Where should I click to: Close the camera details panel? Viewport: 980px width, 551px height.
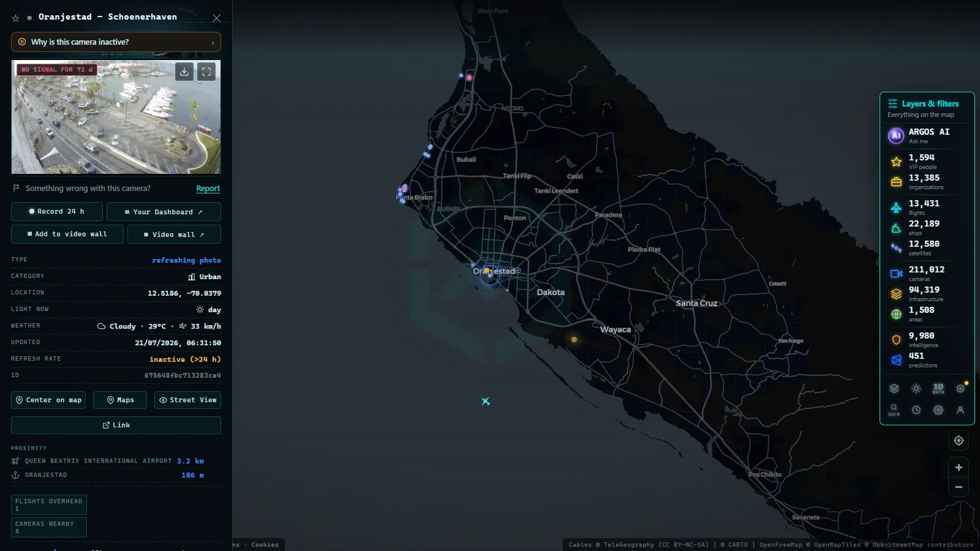tap(217, 18)
